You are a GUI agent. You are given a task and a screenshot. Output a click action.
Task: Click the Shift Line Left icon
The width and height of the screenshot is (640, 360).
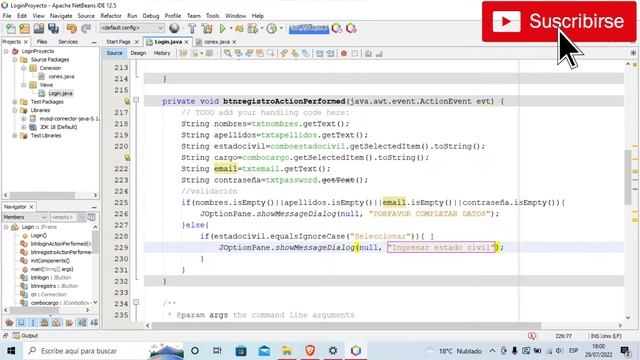(x=320, y=53)
